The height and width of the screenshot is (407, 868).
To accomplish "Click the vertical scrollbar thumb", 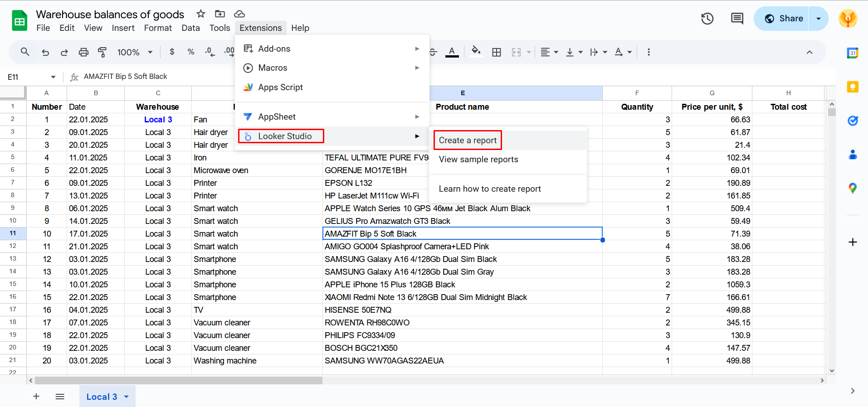I will [x=832, y=112].
